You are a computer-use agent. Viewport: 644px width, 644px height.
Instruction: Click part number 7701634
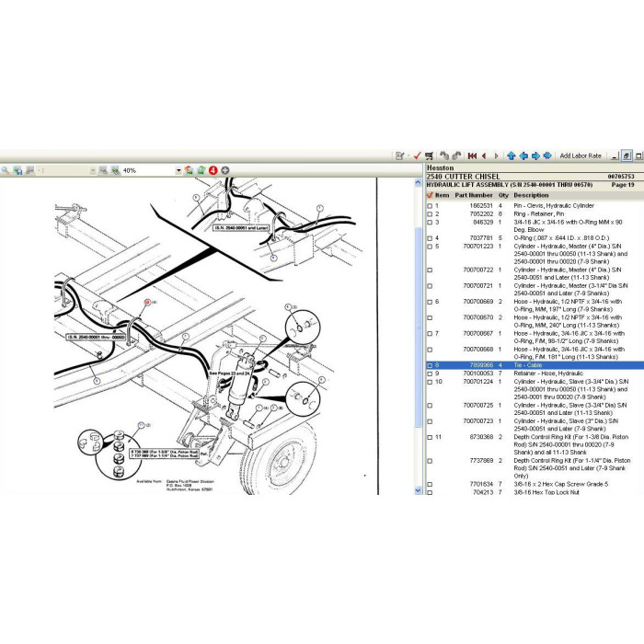(x=481, y=485)
